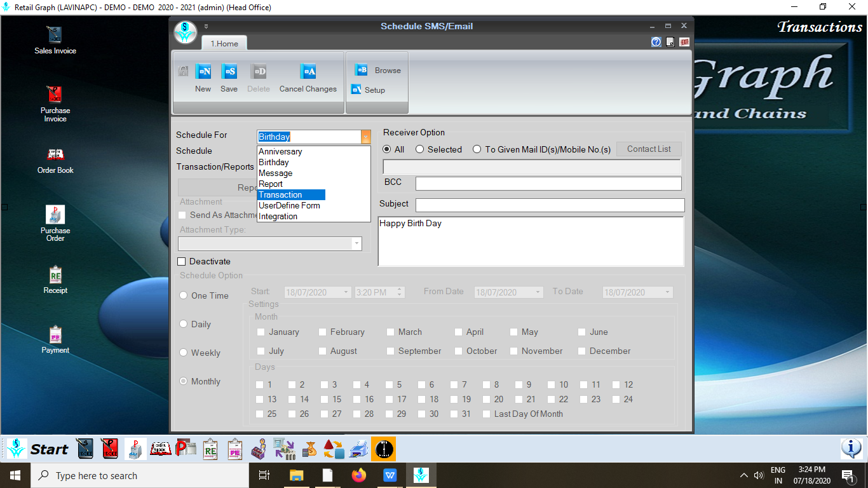The width and height of the screenshot is (868, 488).
Task: Click the bank transfer arrows icon
Action: [x=284, y=449]
